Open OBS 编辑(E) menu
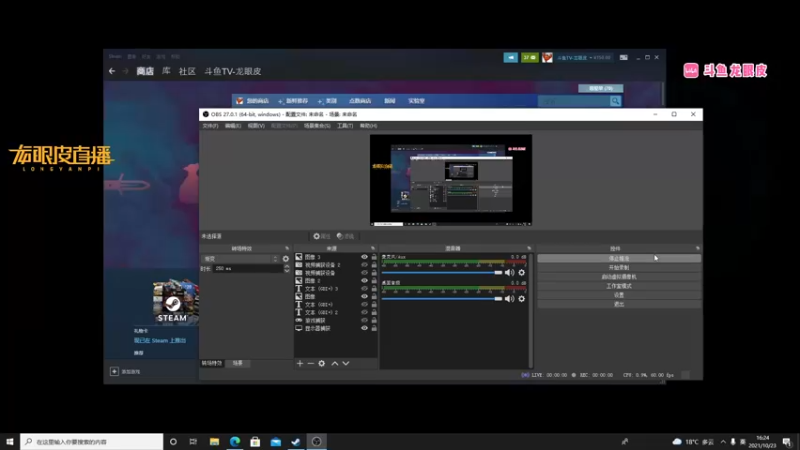The image size is (800, 450). 233,126
